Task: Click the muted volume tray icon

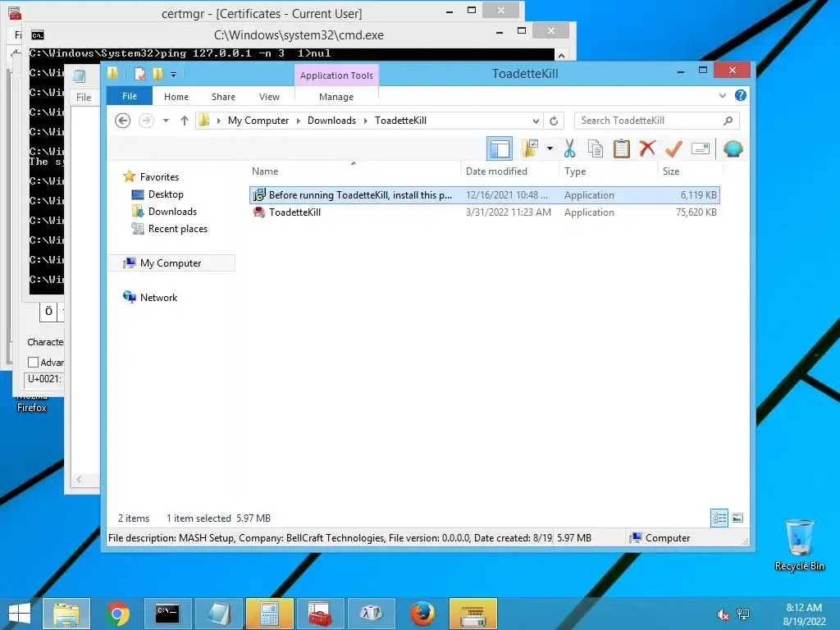Action: (x=723, y=614)
